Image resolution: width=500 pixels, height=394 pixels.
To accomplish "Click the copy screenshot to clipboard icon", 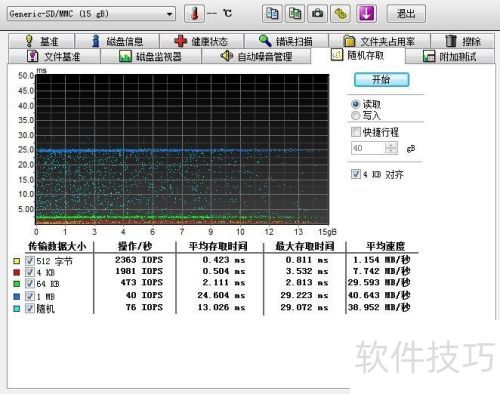I will 295,14.
